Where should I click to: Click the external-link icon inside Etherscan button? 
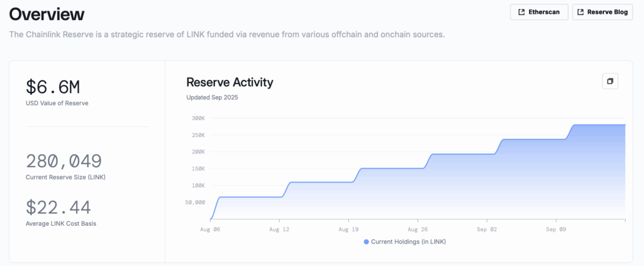pos(521,12)
